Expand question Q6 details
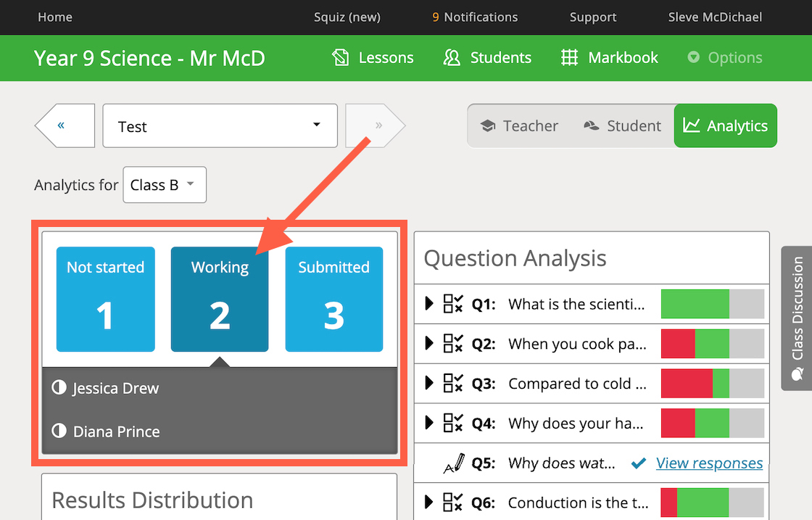 [428, 502]
